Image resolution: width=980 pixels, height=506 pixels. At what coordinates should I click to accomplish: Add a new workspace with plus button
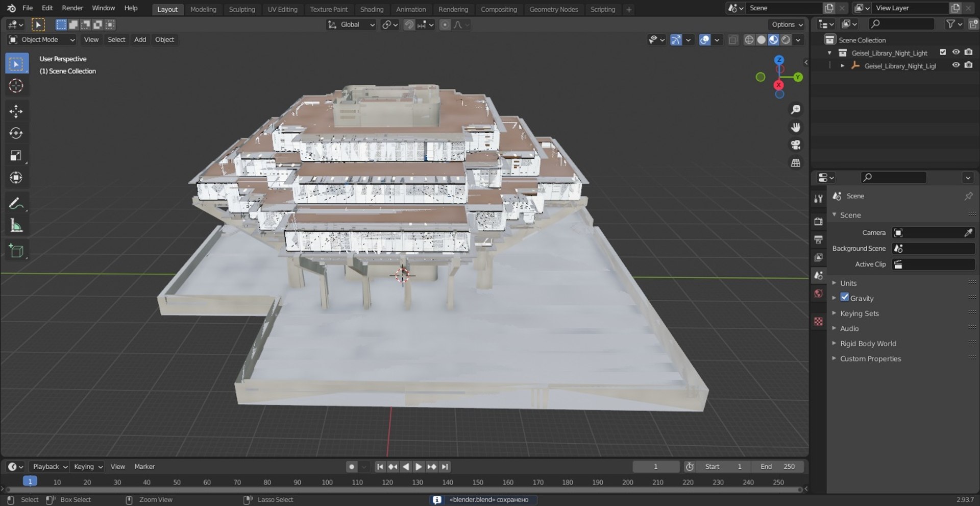pos(629,9)
